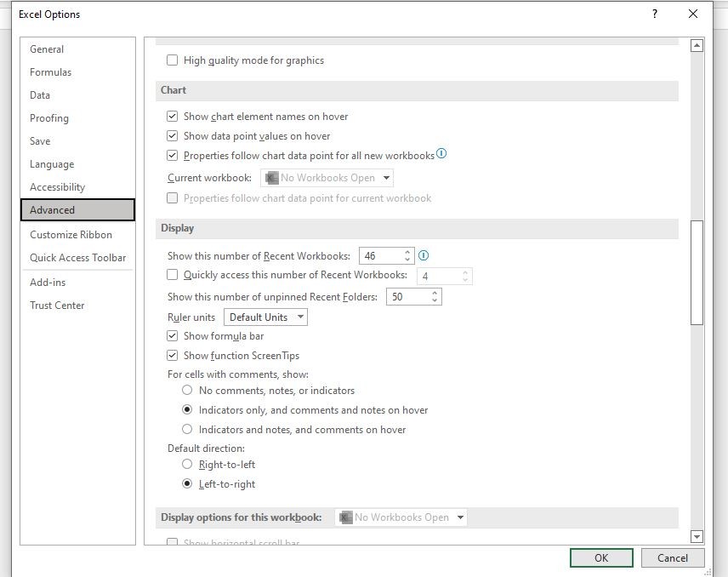Open the Add-ins category
Screen dimensions: 728x577
click(x=78, y=282)
